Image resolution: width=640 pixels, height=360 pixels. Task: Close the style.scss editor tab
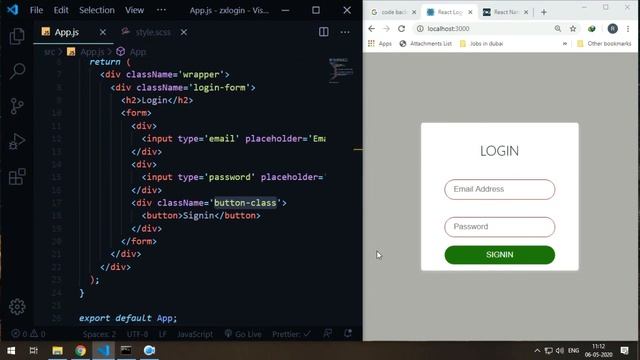(184, 32)
